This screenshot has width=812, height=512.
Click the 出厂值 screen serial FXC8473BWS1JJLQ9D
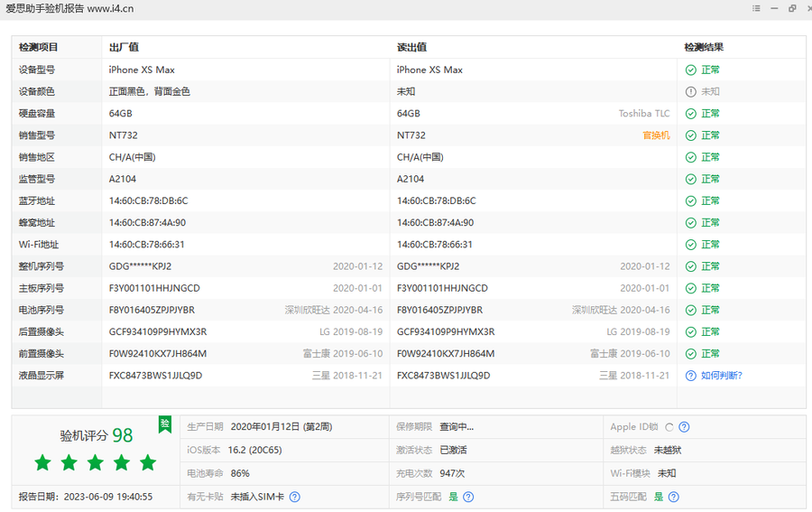coord(155,376)
